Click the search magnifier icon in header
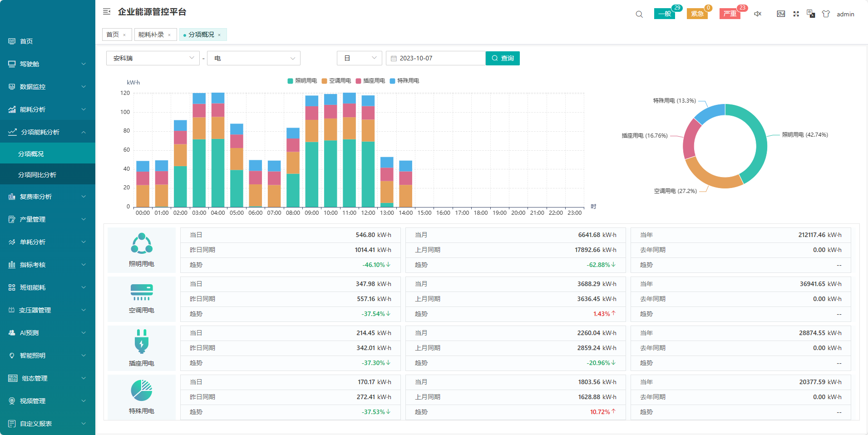Viewport: 868px width, 435px height. tap(639, 14)
